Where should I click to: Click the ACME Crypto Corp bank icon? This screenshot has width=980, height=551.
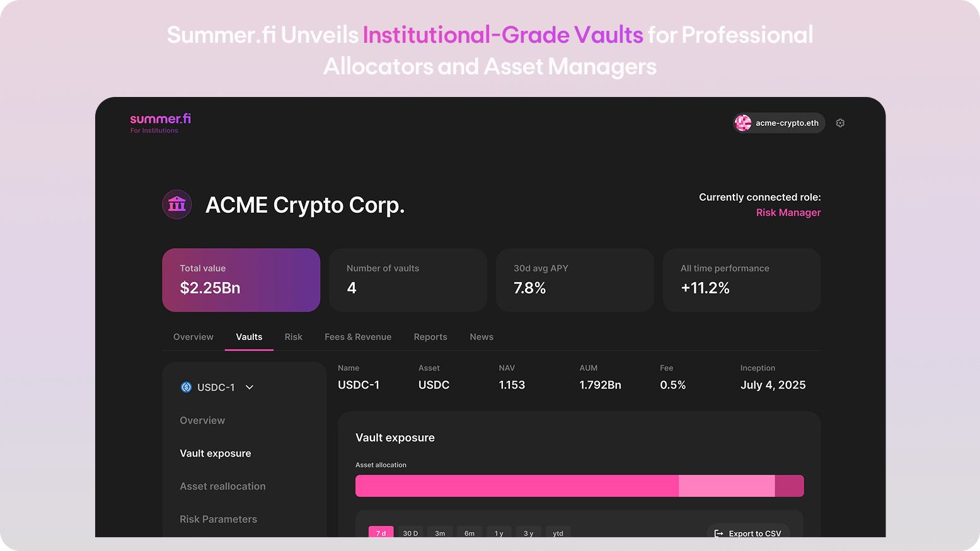click(x=176, y=204)
